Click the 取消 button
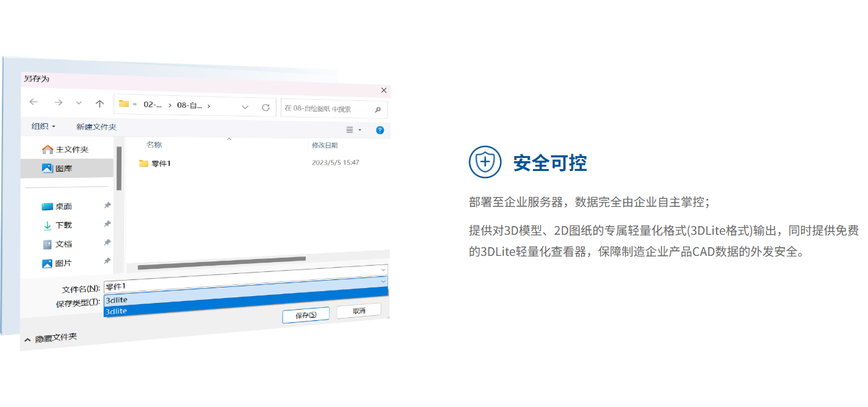Viewport: 868px width, 407px height. 359,310
